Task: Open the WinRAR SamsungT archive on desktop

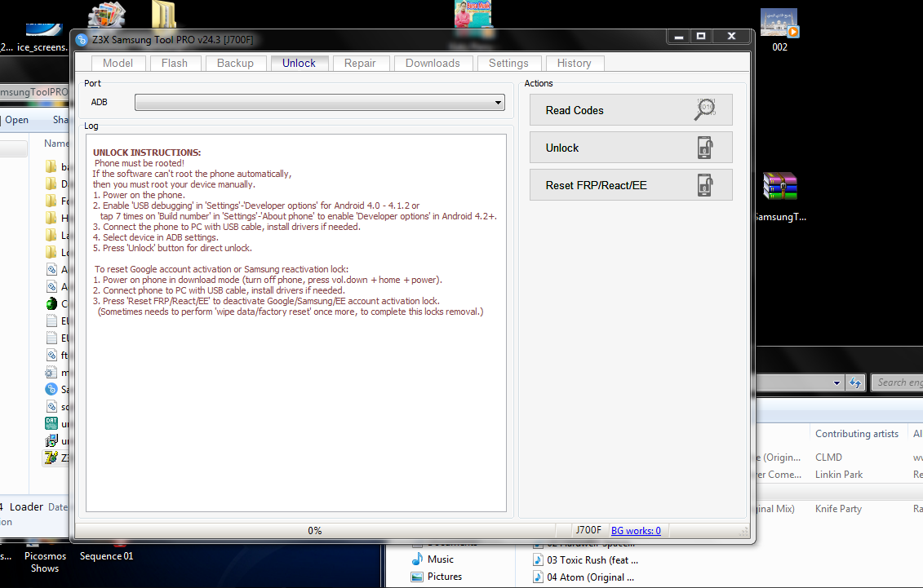Action: coord(780,196)
